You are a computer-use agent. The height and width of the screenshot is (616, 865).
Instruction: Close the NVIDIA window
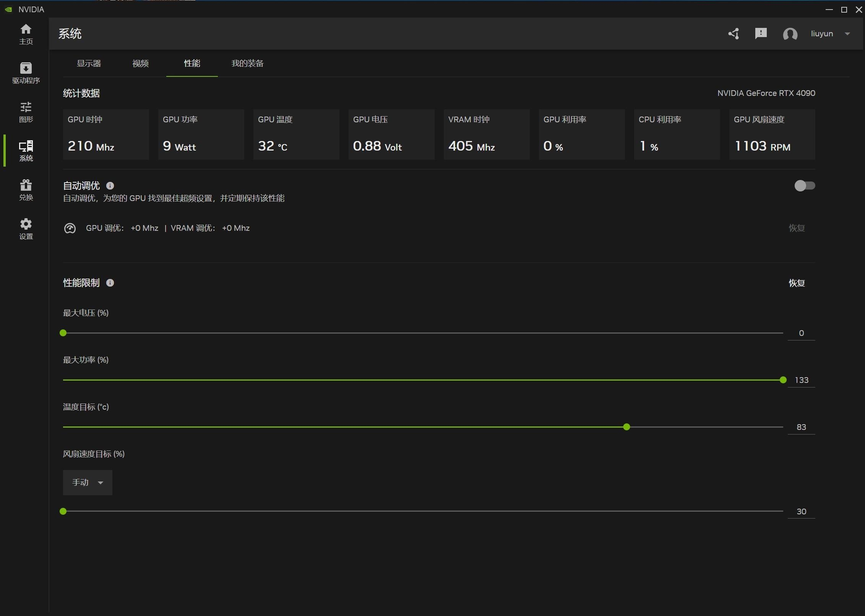click(x=859, y=10)
